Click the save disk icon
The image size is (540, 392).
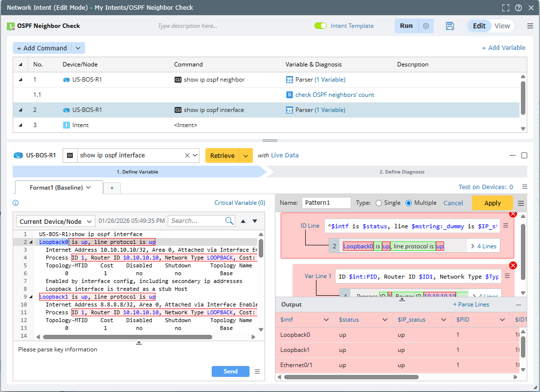450,26
